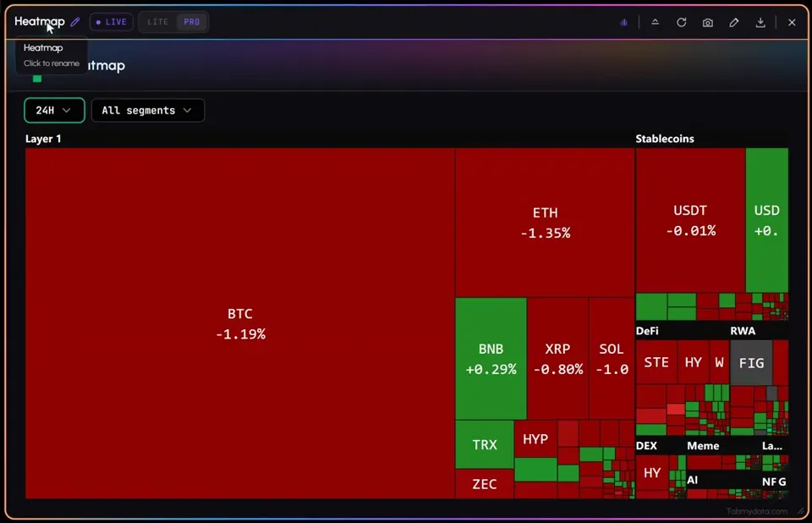Click the green USD stablecoin tile
Screen dimensions: 812x523
(767, 220)
